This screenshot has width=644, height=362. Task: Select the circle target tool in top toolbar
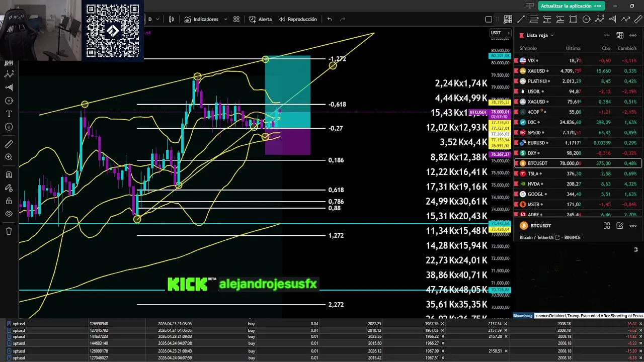click(586, 20)
